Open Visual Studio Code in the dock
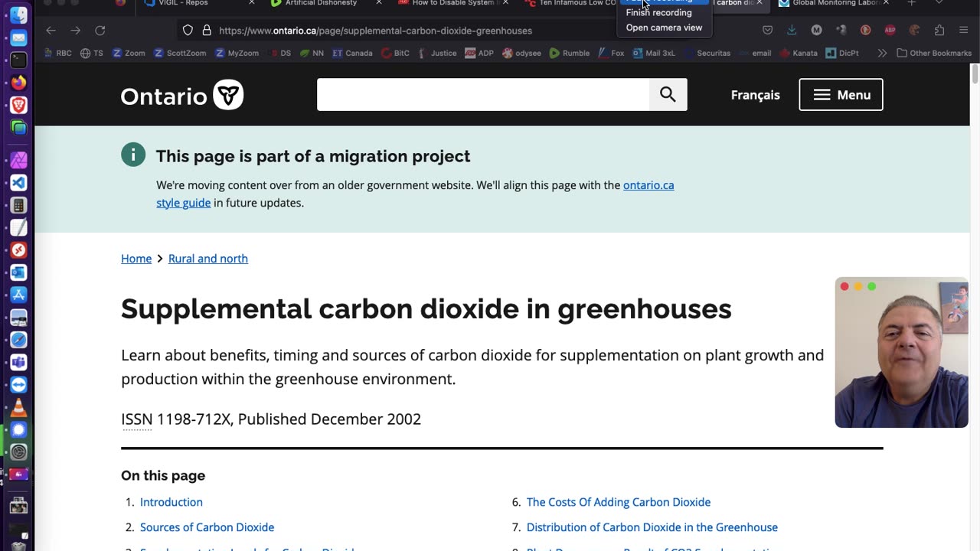 coord(18,182)
